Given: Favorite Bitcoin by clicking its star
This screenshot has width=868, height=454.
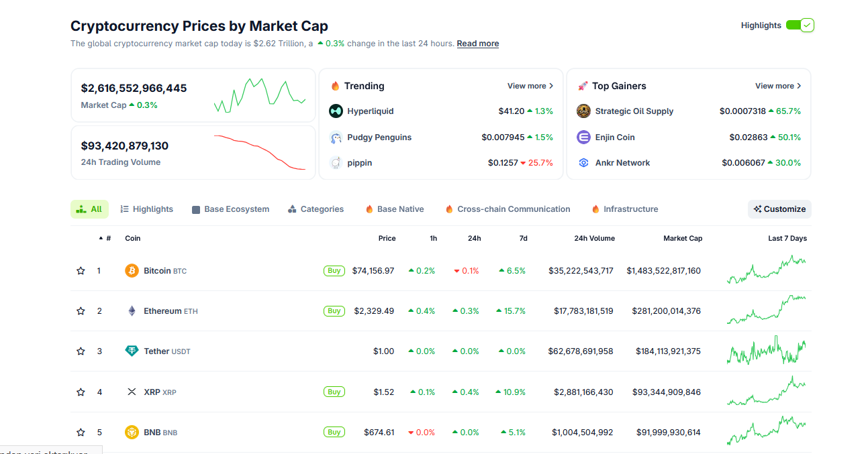Looking at the screenshot, I should pyautogui.click(x=81, y=270).
